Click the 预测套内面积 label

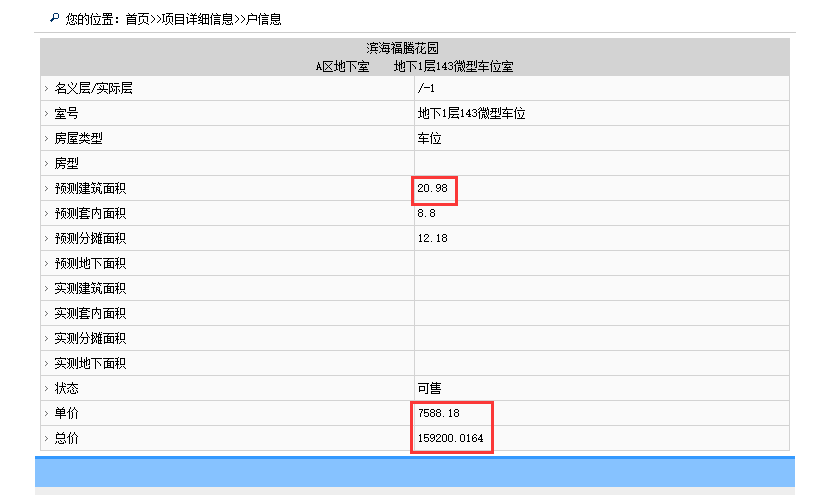click(x=91, y=213)
